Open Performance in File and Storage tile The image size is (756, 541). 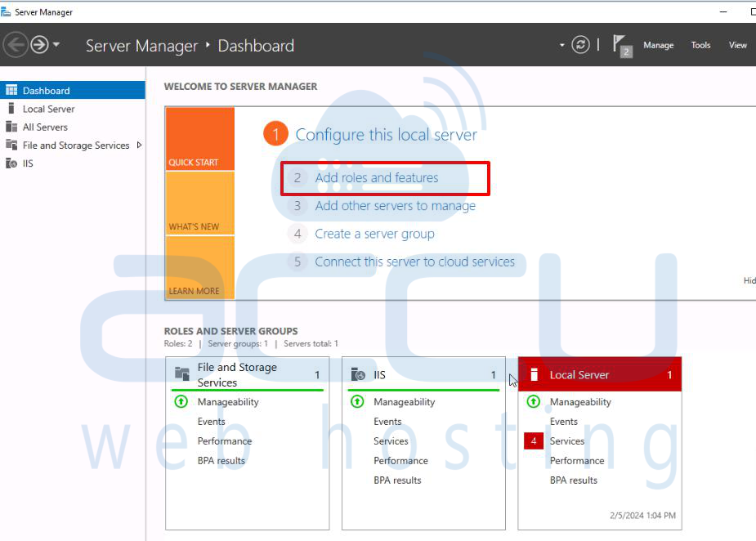(225, 441)
